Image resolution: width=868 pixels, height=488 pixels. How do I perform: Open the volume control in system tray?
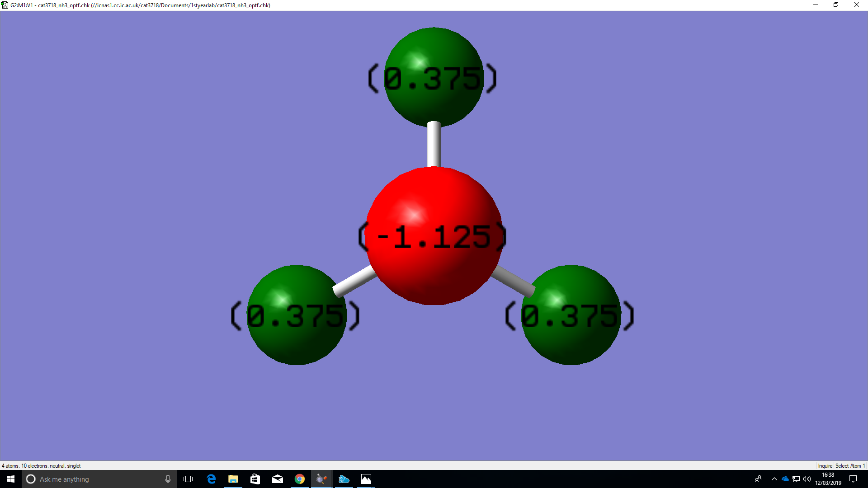coord(807,479)
